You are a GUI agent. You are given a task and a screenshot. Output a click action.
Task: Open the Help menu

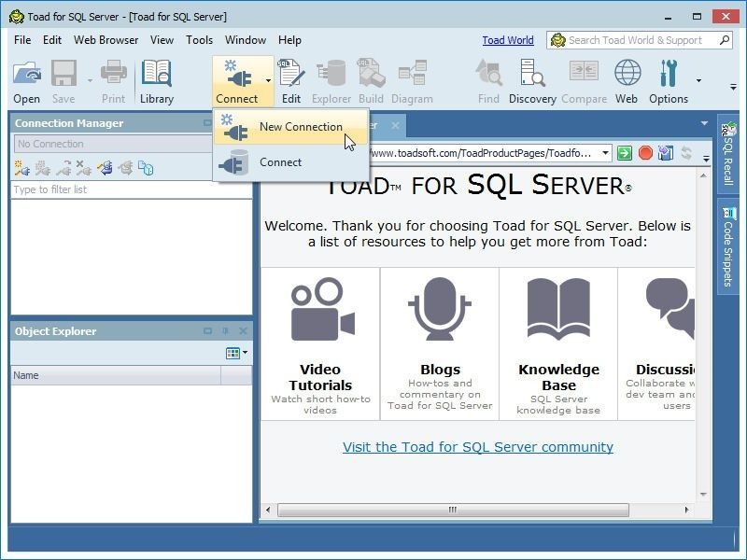point(289,40)
